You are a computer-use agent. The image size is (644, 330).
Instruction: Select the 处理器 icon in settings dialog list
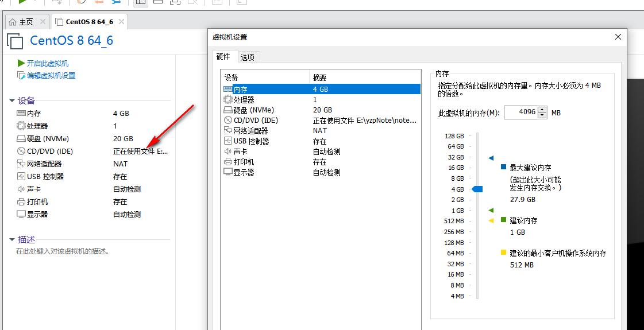click(x=228, y=100)
